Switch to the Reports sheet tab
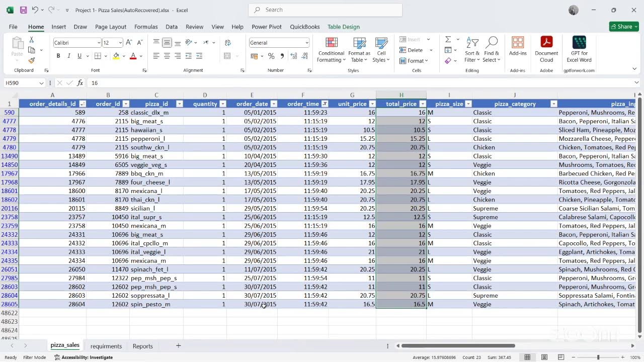The width and height of the screenshot is (644, 362). (143, 346)
